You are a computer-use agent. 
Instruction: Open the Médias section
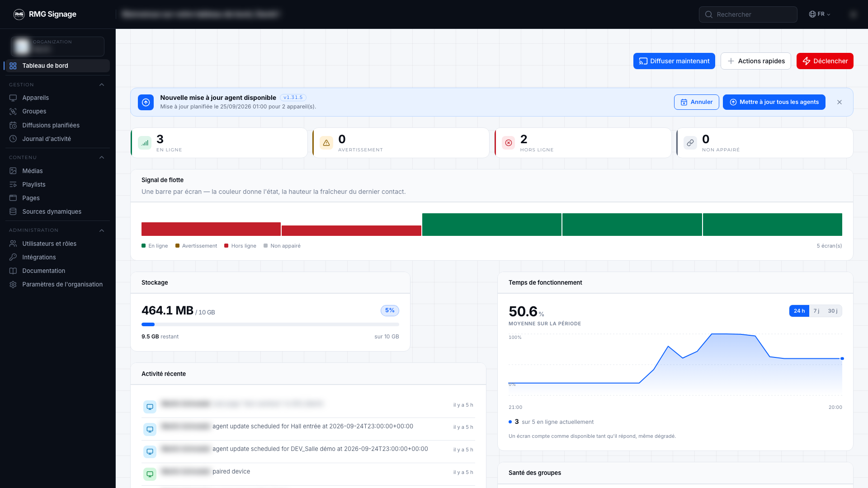(x=57, y=171)
